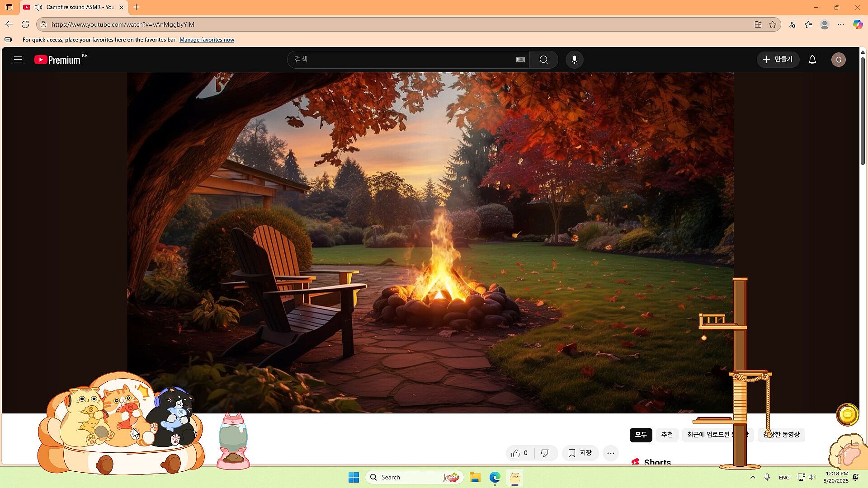Select the 추천 filter chip

coord(667,435)
